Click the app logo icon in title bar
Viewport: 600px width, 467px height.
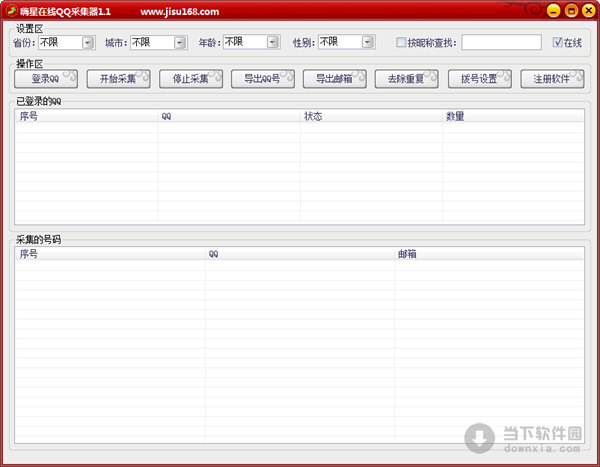(12, 10)
